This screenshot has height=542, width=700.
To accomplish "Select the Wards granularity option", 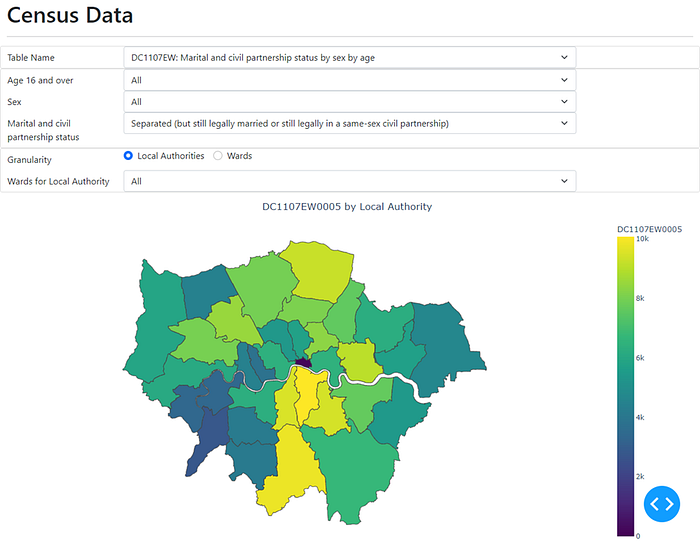I will click(x=218, y=156).
